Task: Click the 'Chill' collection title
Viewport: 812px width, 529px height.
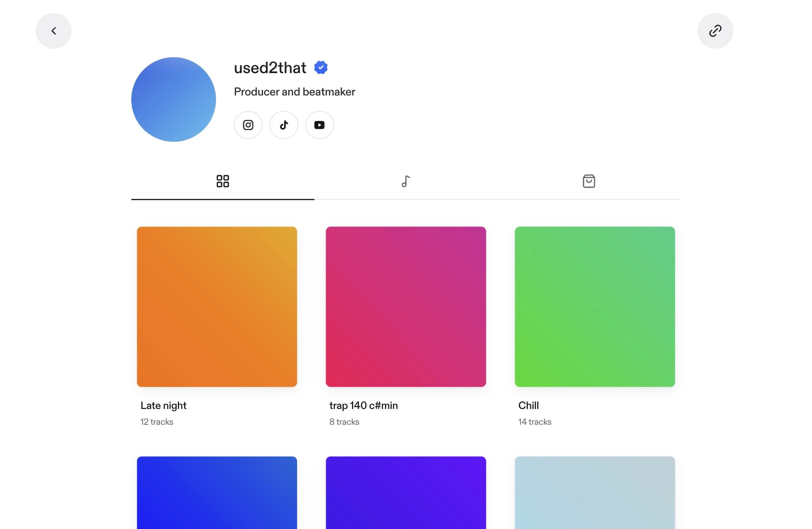Action: click(528, 406)
